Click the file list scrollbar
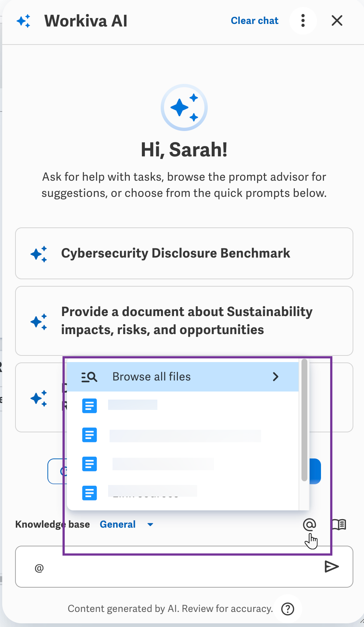Image resolution: width=364 pixels, height=627 pixels. (304, 420)
